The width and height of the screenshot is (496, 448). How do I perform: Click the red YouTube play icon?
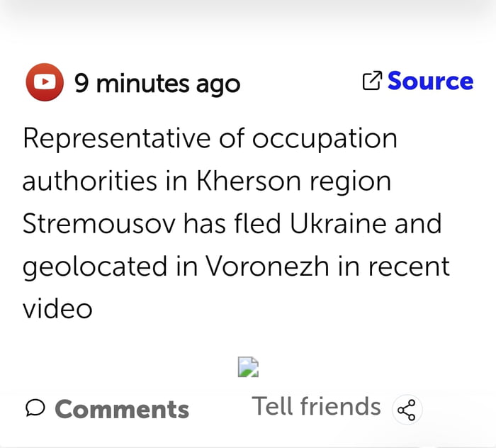click(45, 83)
